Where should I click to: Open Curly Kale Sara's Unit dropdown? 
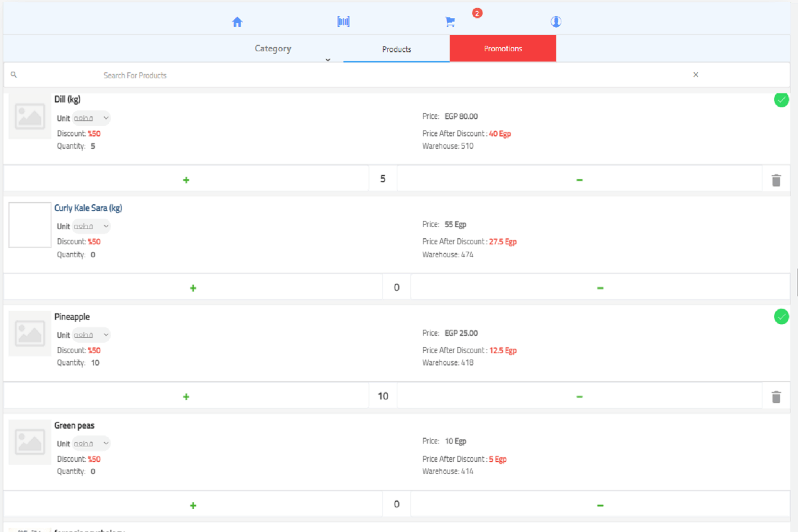click(91, 226)
